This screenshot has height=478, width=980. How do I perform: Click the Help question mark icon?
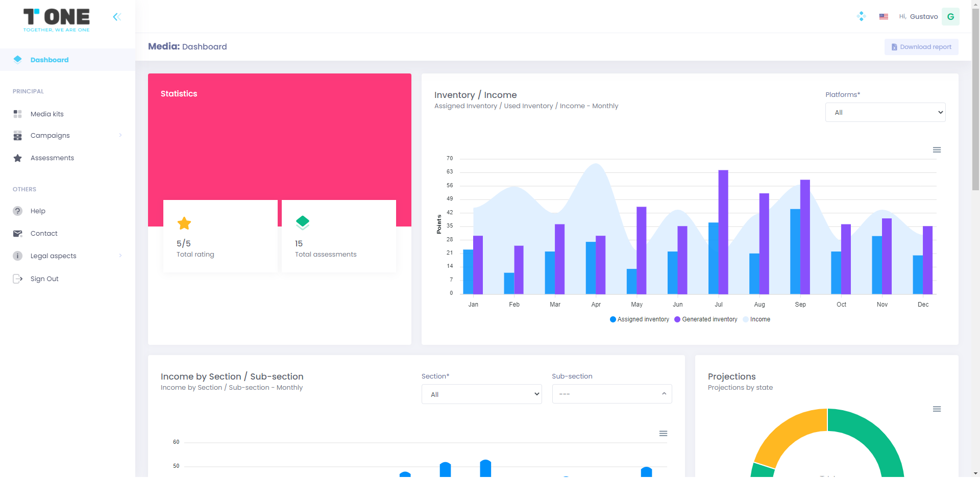point(18,211)
